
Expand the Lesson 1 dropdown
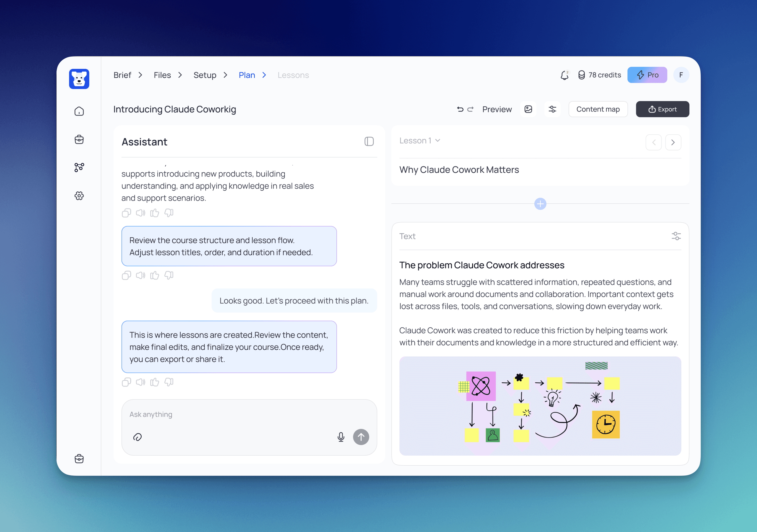coord(420,141)
